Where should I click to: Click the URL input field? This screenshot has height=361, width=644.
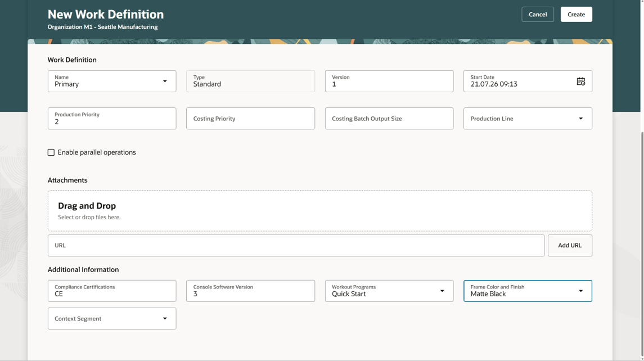(x=296, y=246)
